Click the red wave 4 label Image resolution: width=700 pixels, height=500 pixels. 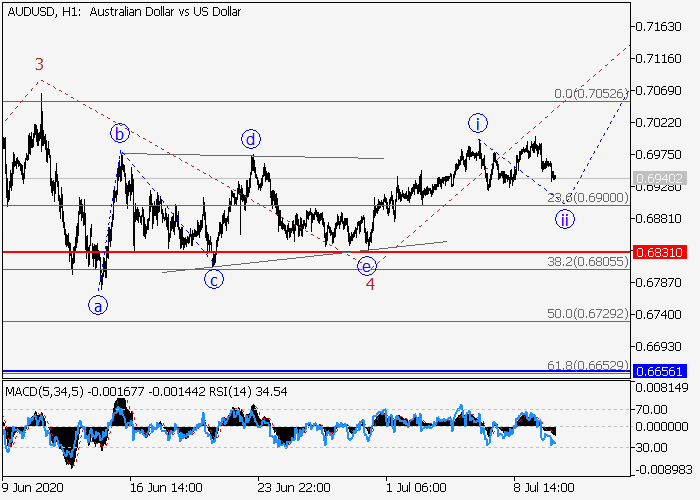[x=370, y=284]
